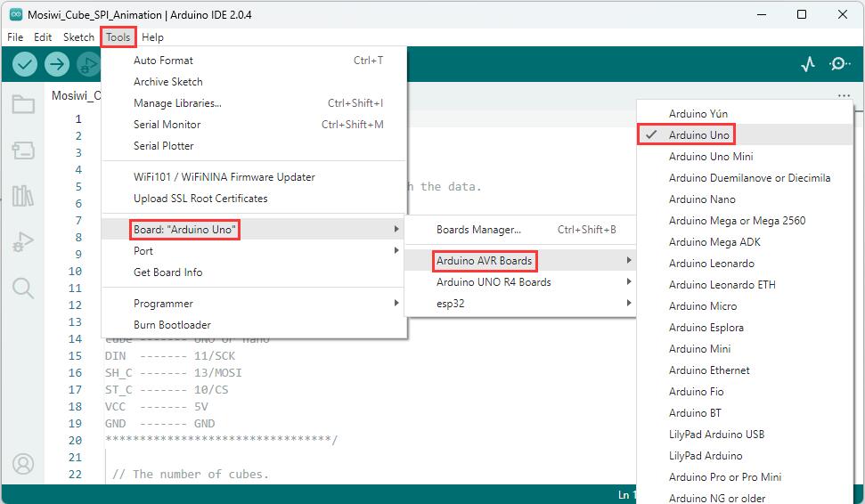Click the Upload arrow button

pyautogui.click(x=57, y=64)
